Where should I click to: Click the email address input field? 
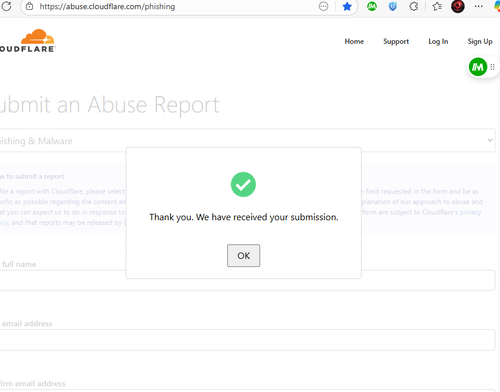247,340
